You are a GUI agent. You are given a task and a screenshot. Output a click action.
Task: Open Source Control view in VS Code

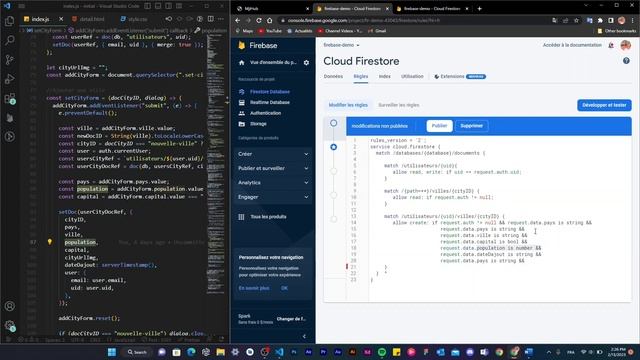pyautogui.click(x=9, y=60)
